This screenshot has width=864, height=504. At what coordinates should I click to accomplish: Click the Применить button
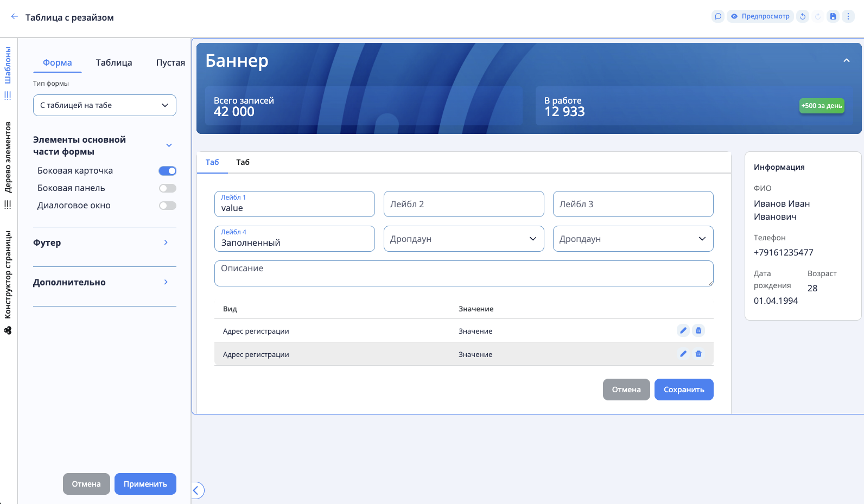(x=145, y=484)
